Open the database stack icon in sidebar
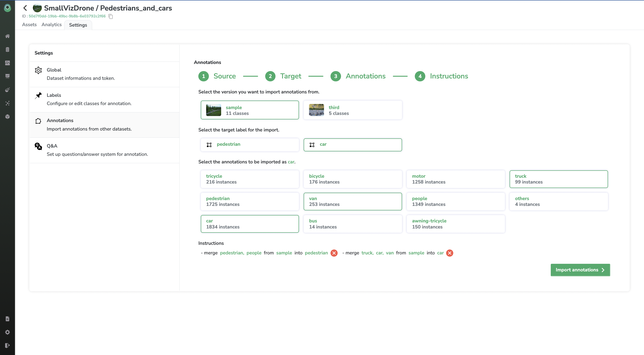 (8, 49)
